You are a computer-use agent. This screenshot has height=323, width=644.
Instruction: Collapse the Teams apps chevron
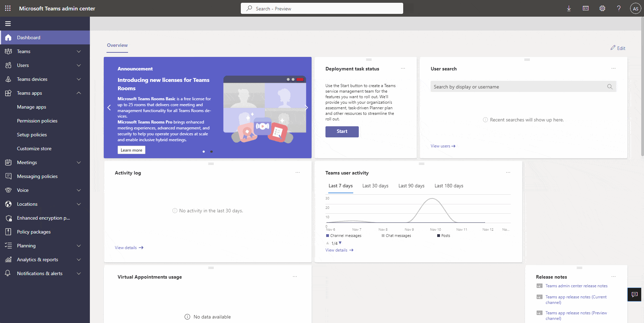pos(79,93)
